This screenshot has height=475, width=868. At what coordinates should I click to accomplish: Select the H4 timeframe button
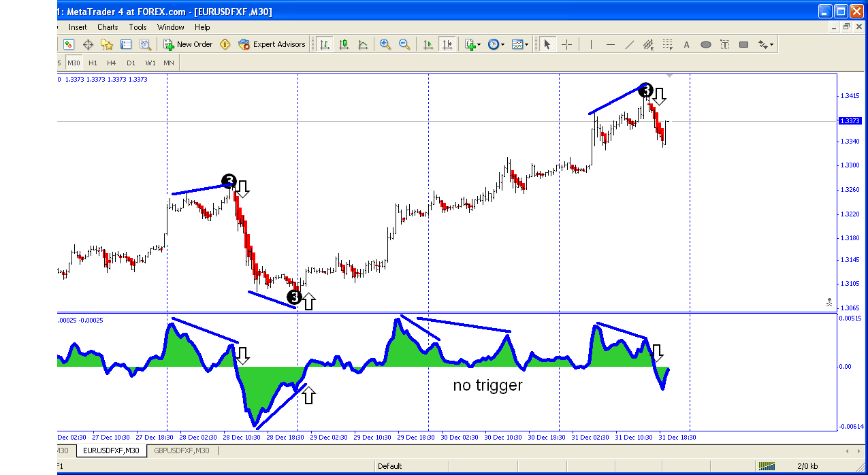(x=112, y=63)
